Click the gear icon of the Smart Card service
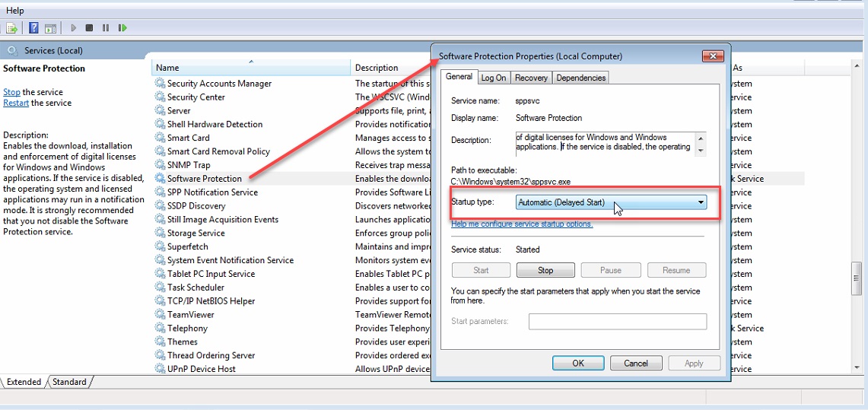This screenshot has width=868, height=410. tap(160, 138)
